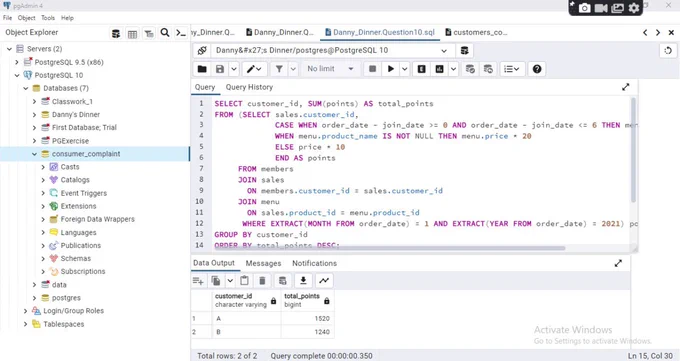The width and height of the screenshot is (680, 361).
Task: Expand the data output panel to full size
Action: [618, 263]
